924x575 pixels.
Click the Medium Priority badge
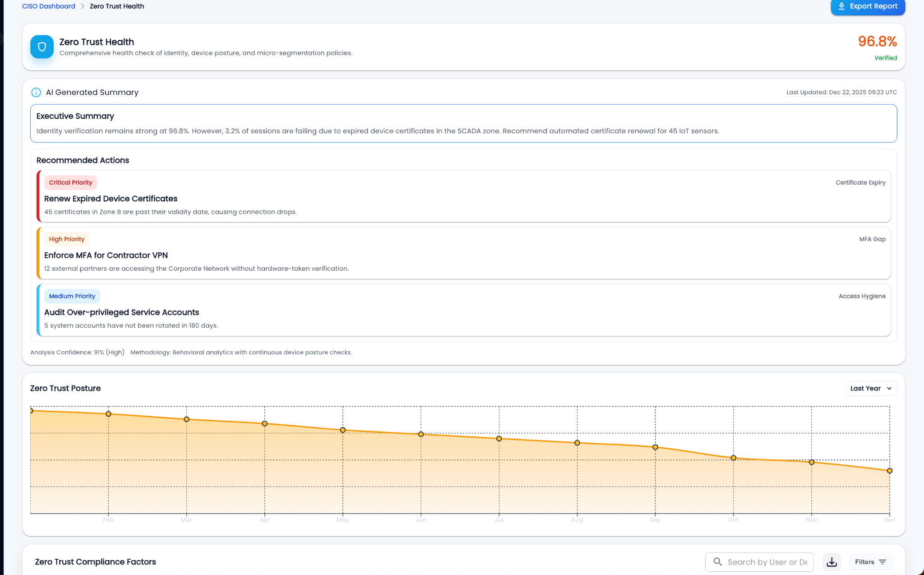click(x=72, y=297)
